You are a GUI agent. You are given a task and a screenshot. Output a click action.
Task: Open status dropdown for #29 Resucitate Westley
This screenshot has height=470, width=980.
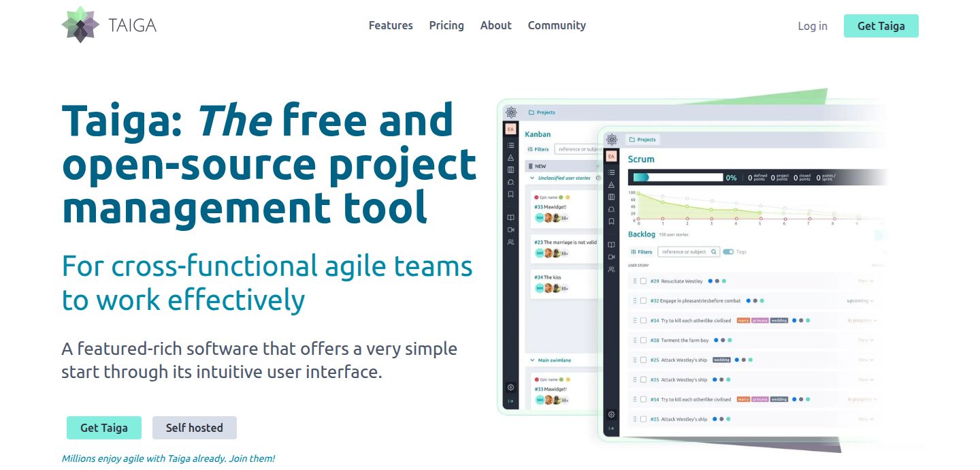click(866, 281)
